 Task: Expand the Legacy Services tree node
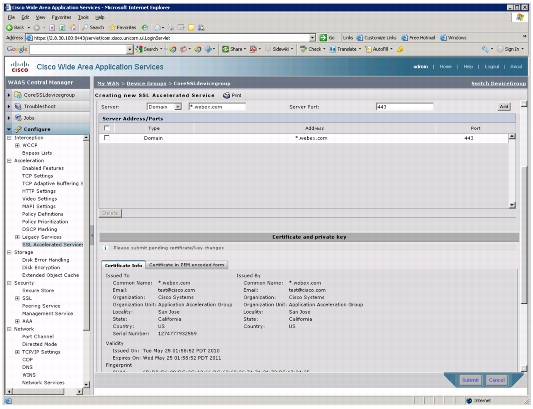17,237
